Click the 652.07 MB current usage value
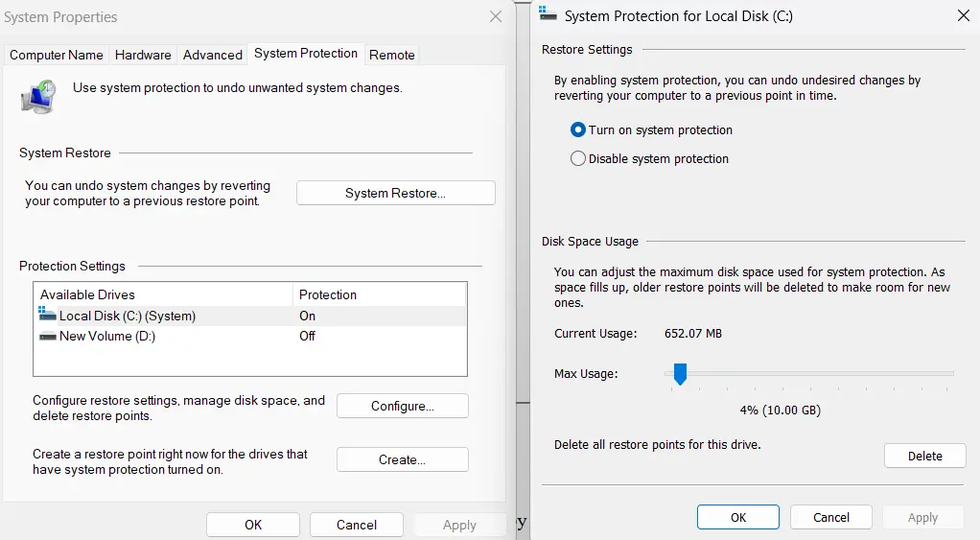Viewport: 980px width, 540px height. click(x=693, y=334)
